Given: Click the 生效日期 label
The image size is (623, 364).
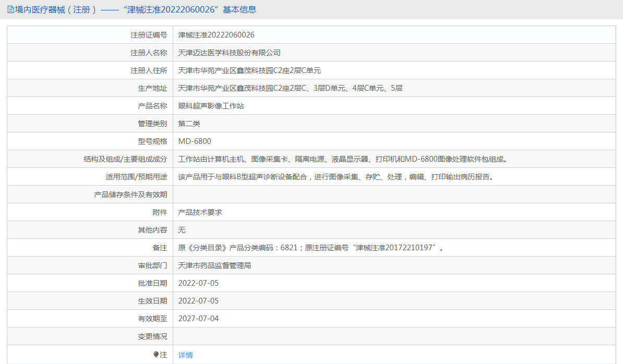Looking at the screenshot, I should 152,301.
